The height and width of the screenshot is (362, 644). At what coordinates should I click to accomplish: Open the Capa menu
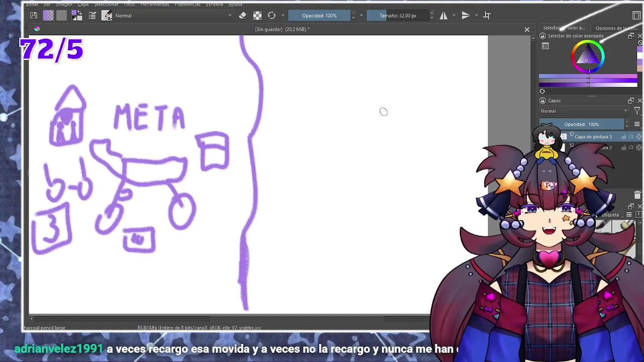(x=83, y=4)
